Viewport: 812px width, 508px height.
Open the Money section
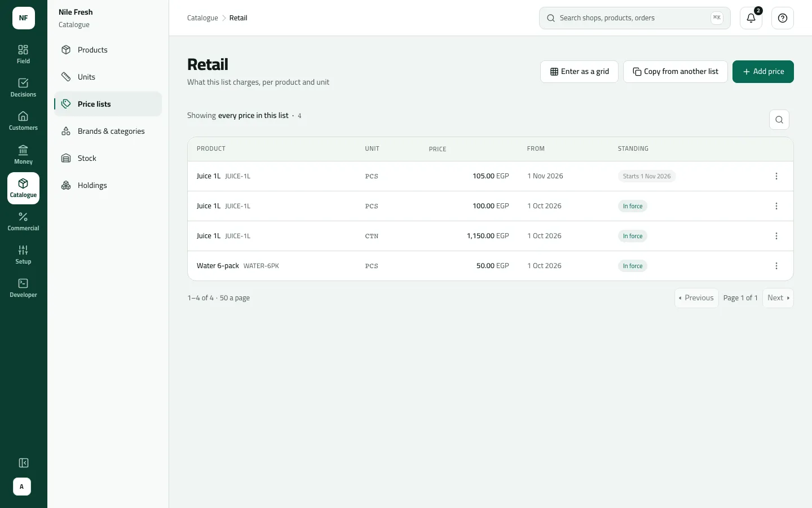(23, 154)
